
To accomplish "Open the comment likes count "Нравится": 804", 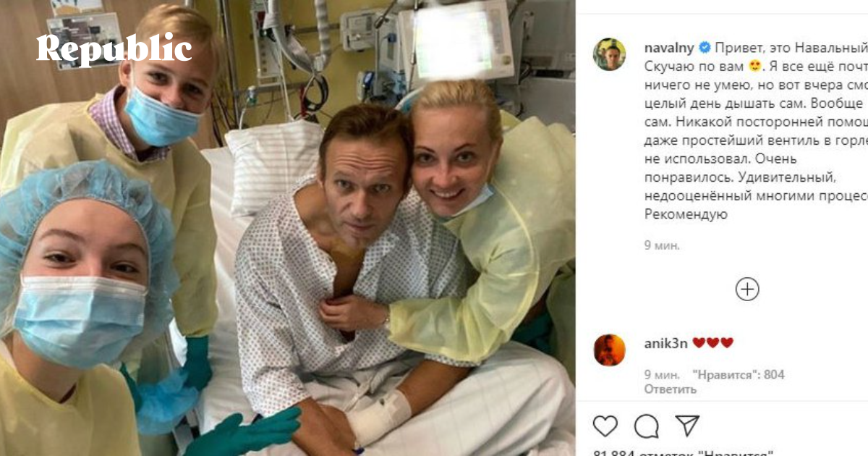I will 738,375.
